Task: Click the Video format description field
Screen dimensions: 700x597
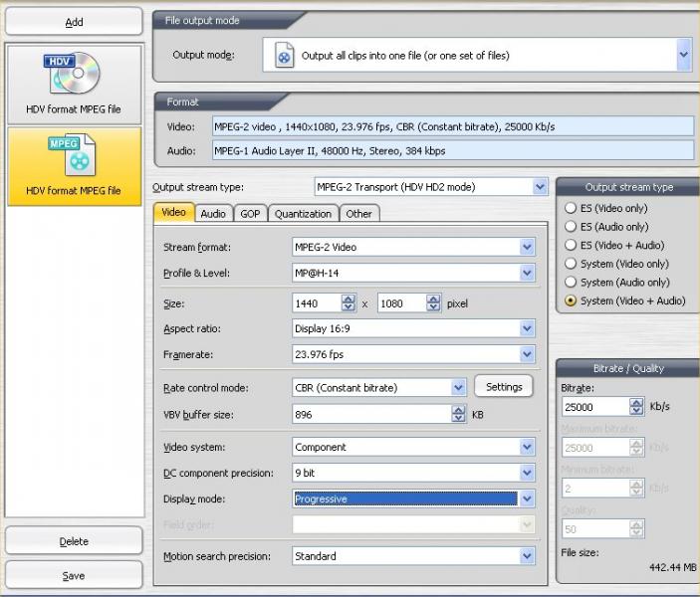Action: [452, 127]
